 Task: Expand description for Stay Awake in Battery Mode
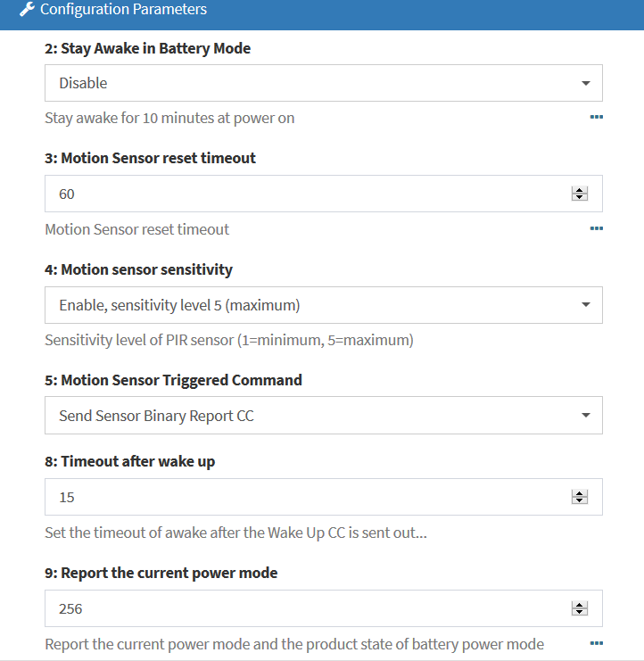point(596,117)
